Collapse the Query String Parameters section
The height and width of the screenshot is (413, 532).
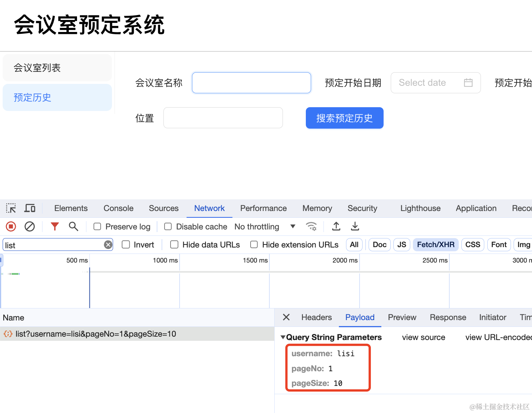pos(283,337)
